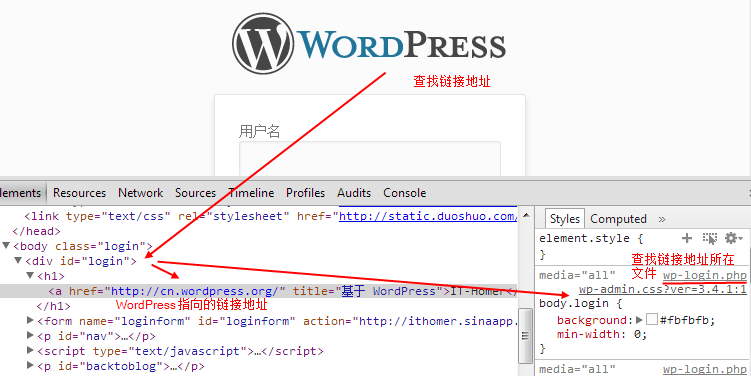The height and width of the screenshot is (376, 751).
Task: Open the Console tab
Action: (405, 193)
